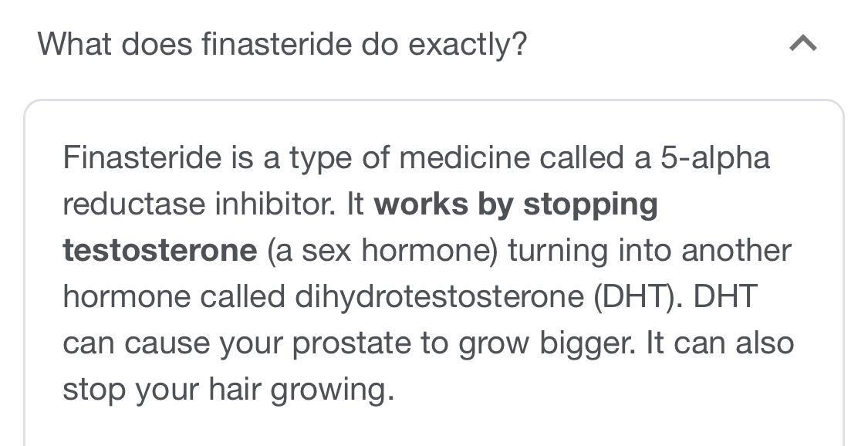Click the bold text "works by stopping"
This screenshot has width=868, height=446.
(x=515, y=204)
